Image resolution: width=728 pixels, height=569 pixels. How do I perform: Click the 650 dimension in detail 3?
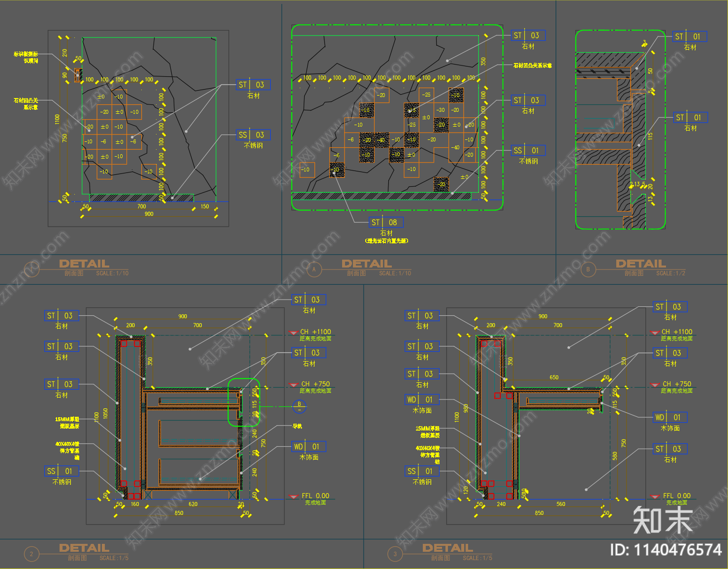coord(554,377)
